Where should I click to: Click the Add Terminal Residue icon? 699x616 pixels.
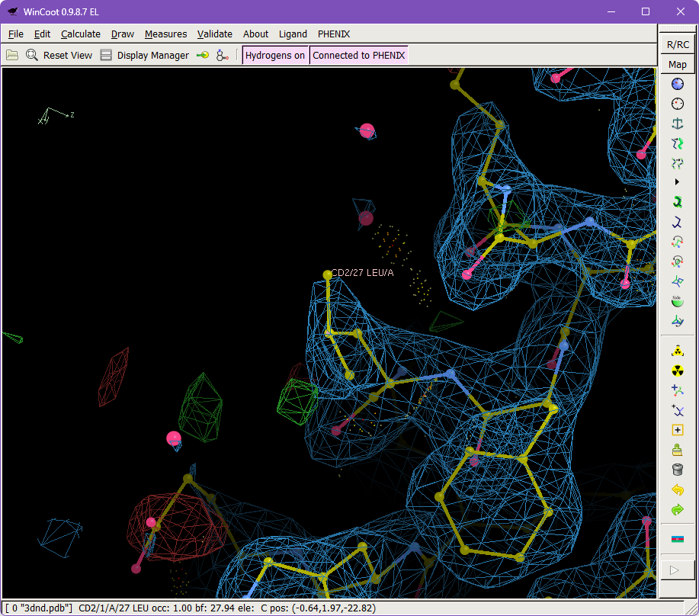point(677,390)
